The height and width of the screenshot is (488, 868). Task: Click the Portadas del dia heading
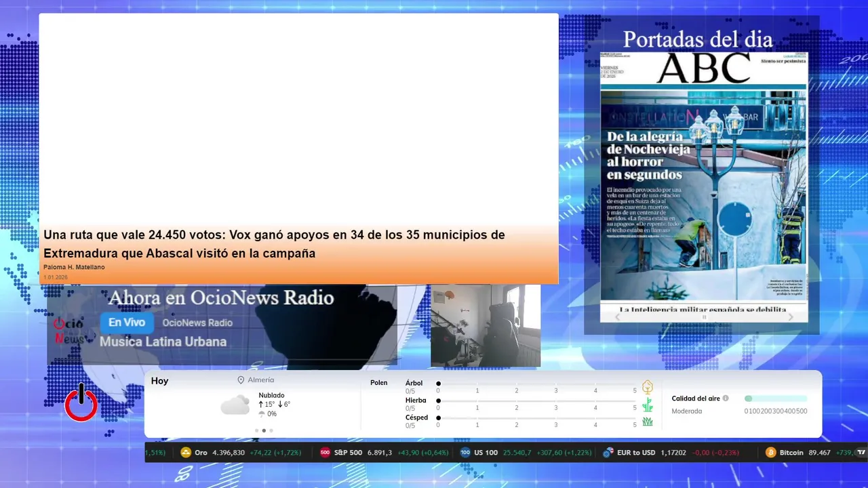click(698, 39)
